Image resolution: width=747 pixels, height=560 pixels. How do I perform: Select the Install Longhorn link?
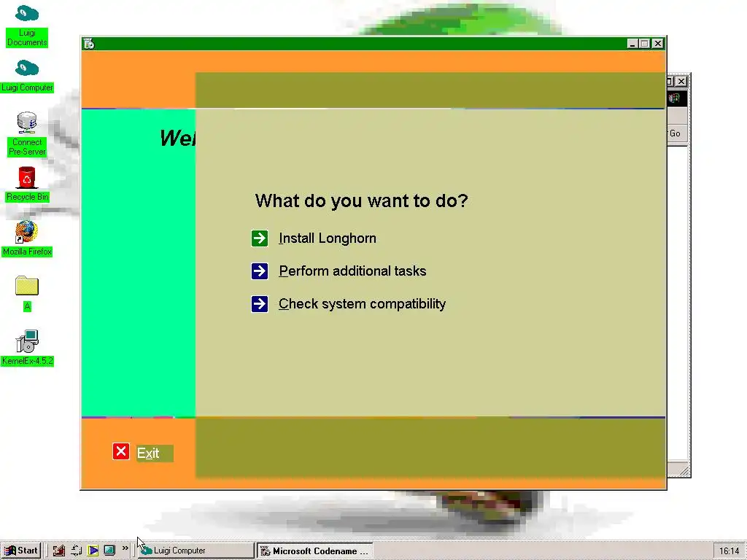coord(328,238)
